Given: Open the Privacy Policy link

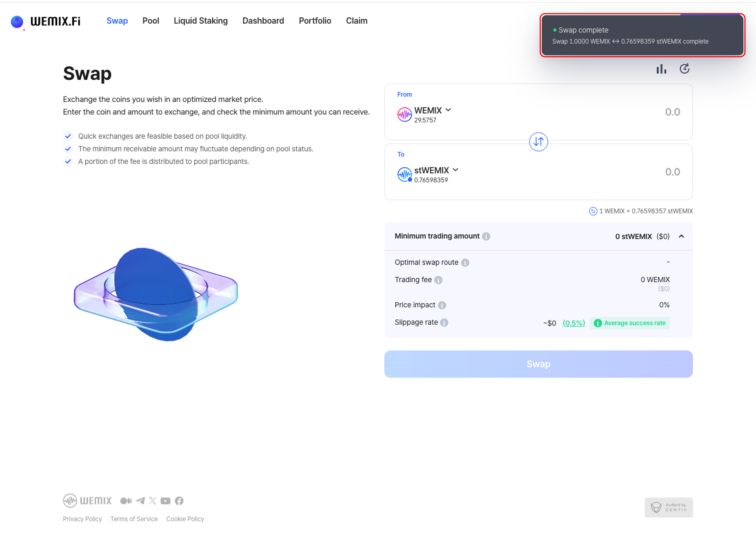Looking at the screenshot, I should tap(82, 519).
